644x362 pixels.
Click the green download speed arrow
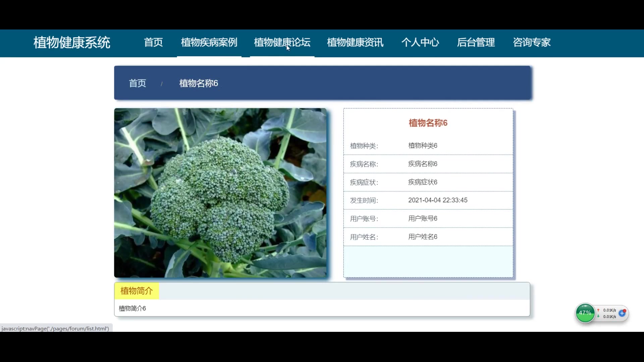coord(598,316)
